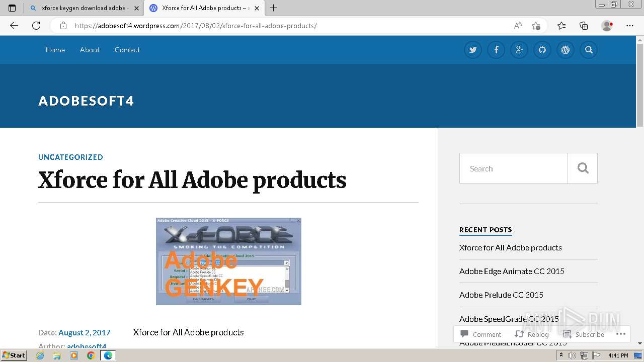Open the Windows Start button
644x362 pixels.
point(14,355)
